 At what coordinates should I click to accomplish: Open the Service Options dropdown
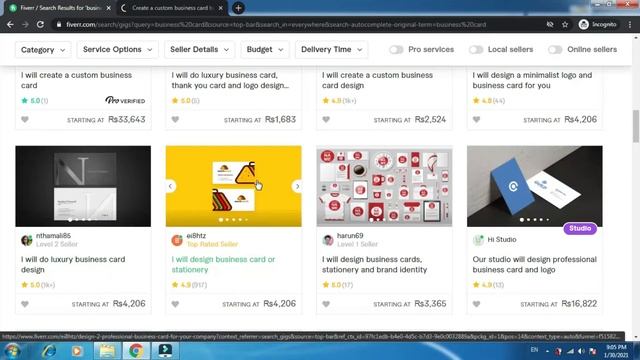(x=117, y=50)
